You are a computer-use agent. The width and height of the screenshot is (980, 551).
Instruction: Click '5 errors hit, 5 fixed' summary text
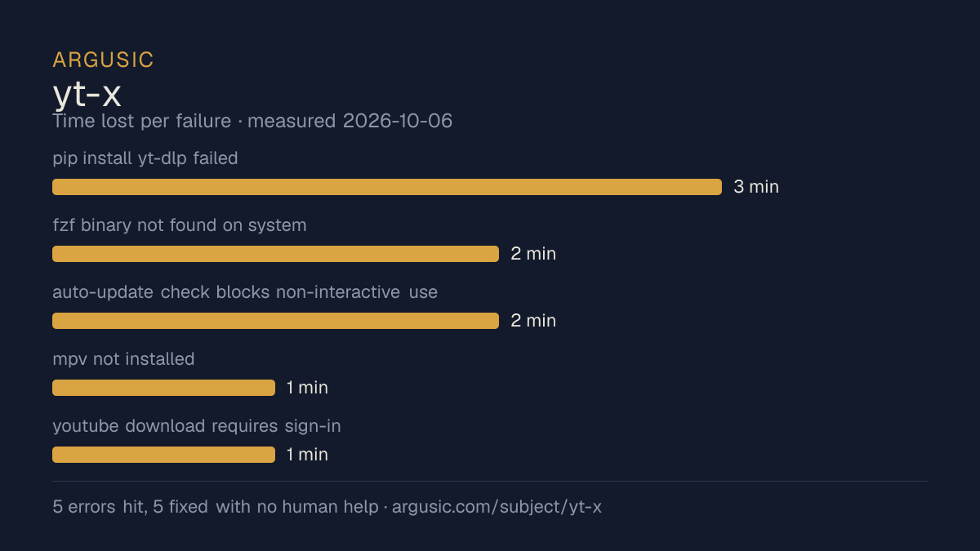(131, 507)
